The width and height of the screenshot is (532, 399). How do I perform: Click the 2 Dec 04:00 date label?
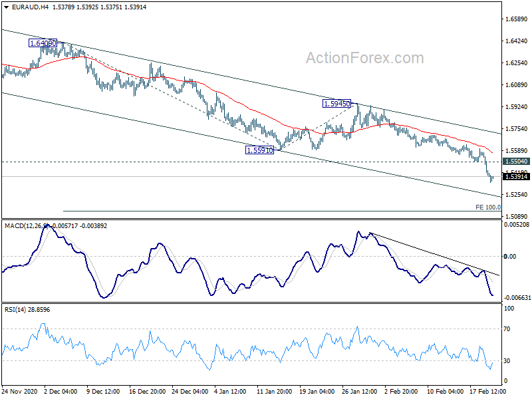click(x=61, y=391)
